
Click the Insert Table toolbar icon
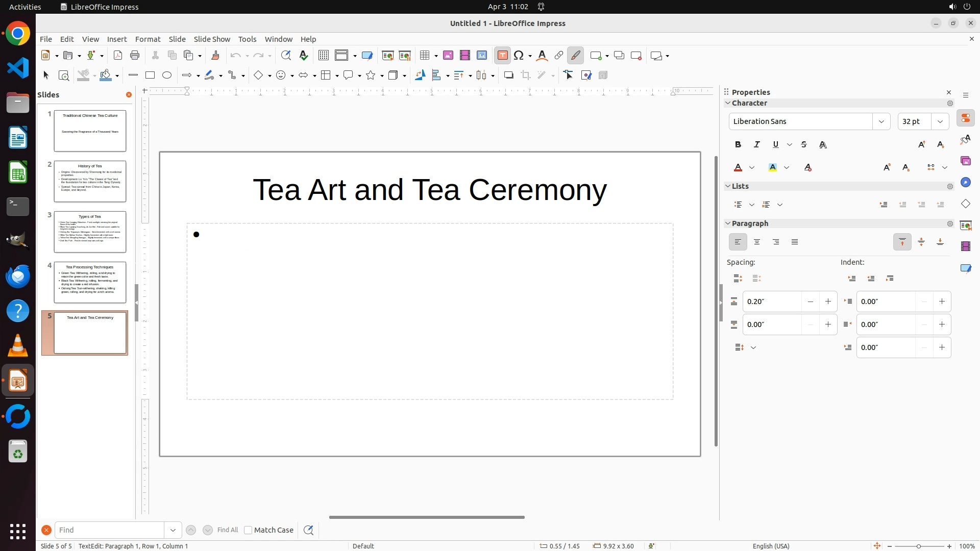point(424,56)
